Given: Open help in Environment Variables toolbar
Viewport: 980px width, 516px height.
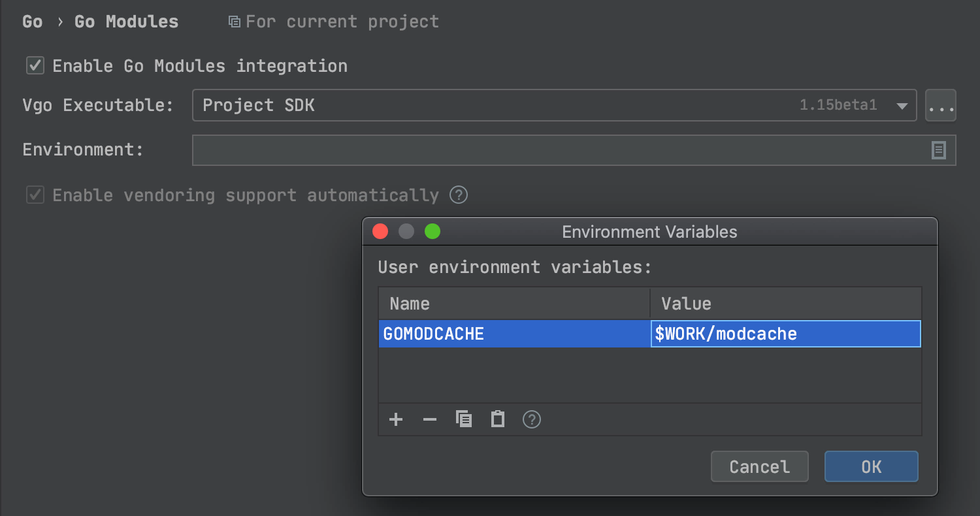Looking at the screenshot, I should 532,419.
